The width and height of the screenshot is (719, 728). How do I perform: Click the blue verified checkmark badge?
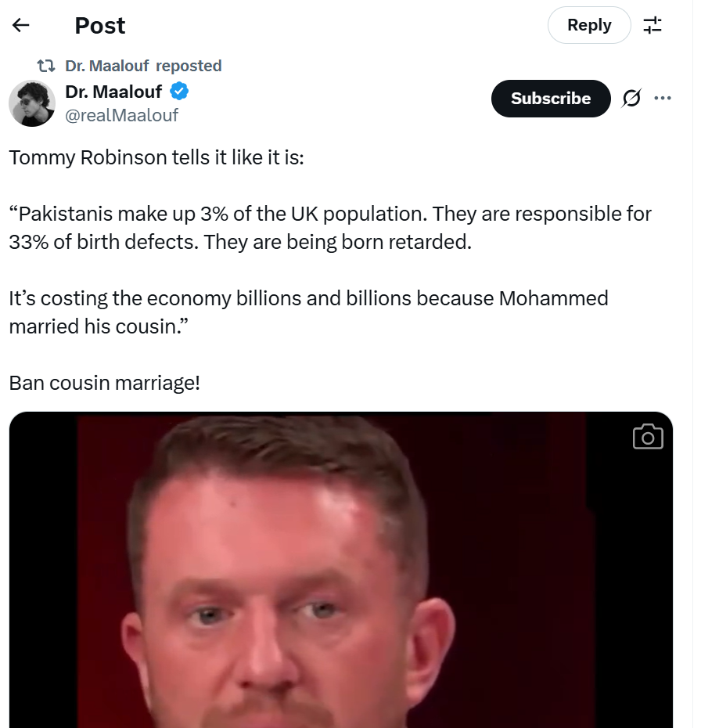pos(179,92)
